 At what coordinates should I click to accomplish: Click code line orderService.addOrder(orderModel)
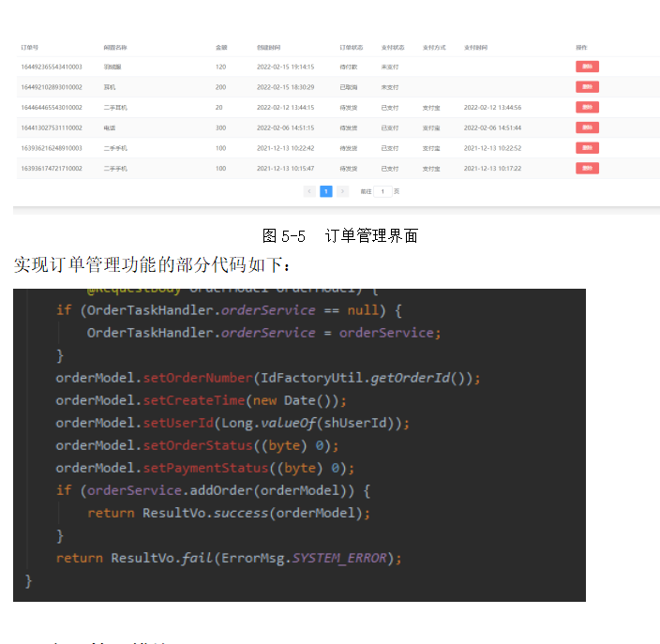pyautogui.click(x=213, y=490)
